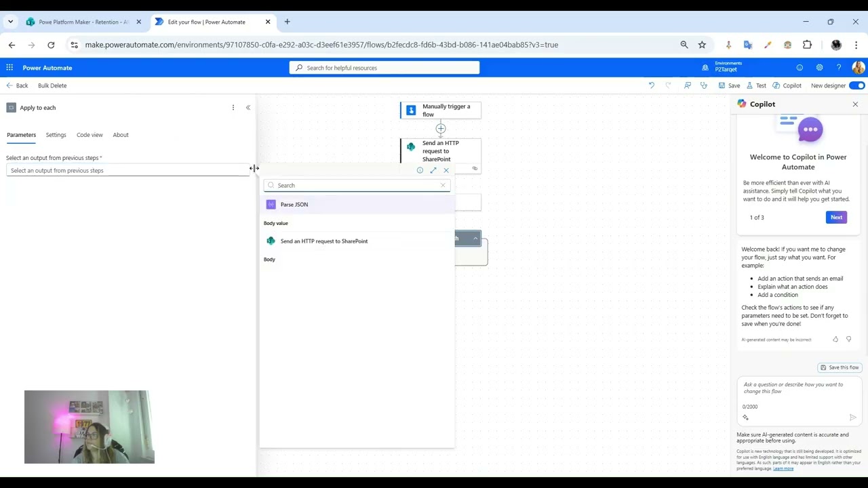Open the tab search dropdown arrow
Viewport: 868px width, 488px height.
click(x=10, y=22)
